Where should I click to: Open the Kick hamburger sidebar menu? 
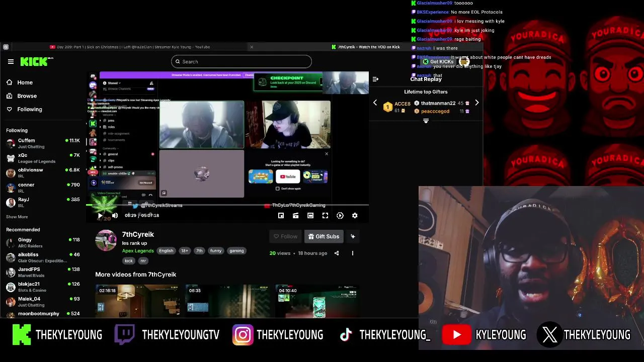tap(11, 62)
